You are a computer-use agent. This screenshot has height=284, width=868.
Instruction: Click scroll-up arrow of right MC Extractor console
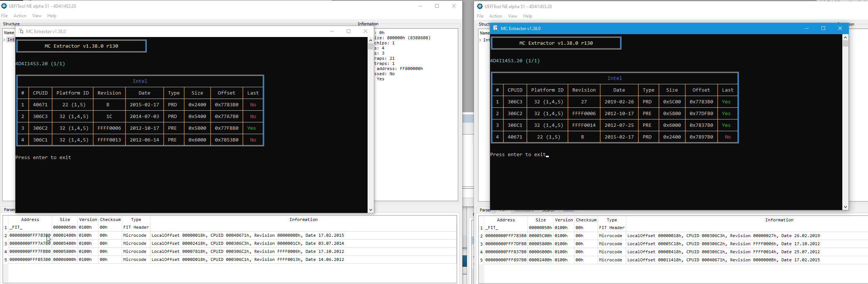point(845,37)
